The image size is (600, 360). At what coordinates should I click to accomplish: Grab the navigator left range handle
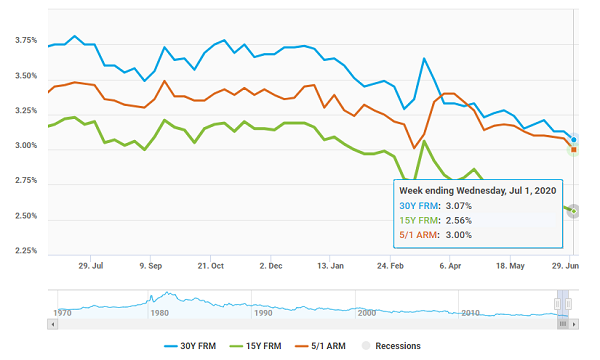(x=558, y=304)
